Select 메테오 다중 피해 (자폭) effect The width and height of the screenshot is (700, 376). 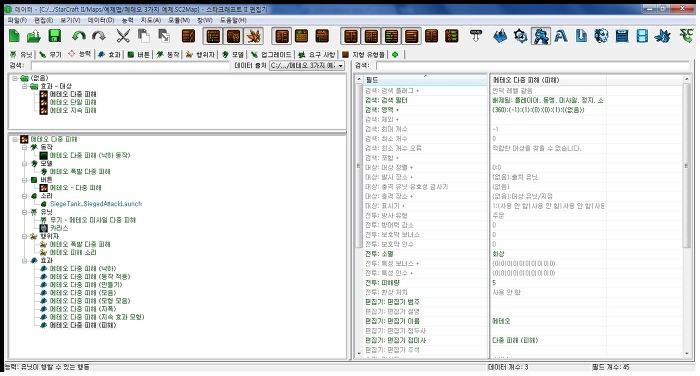(x=83, y=309)
